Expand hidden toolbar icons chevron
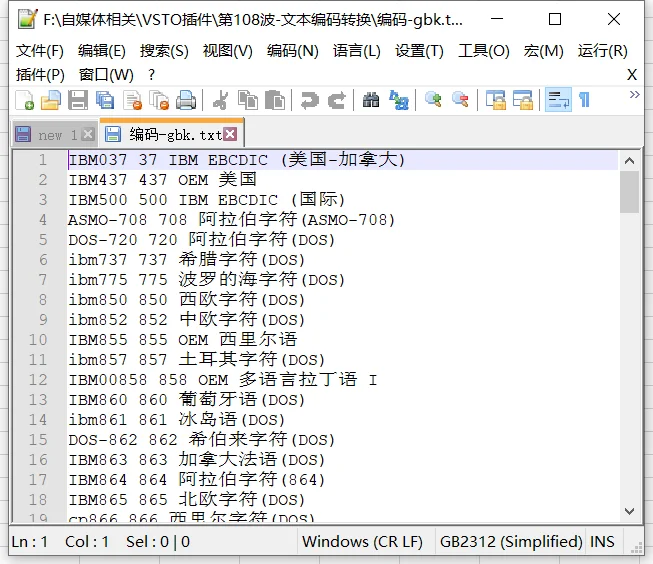Viewport: 653px width, 564px height. (x=634, y=95)
